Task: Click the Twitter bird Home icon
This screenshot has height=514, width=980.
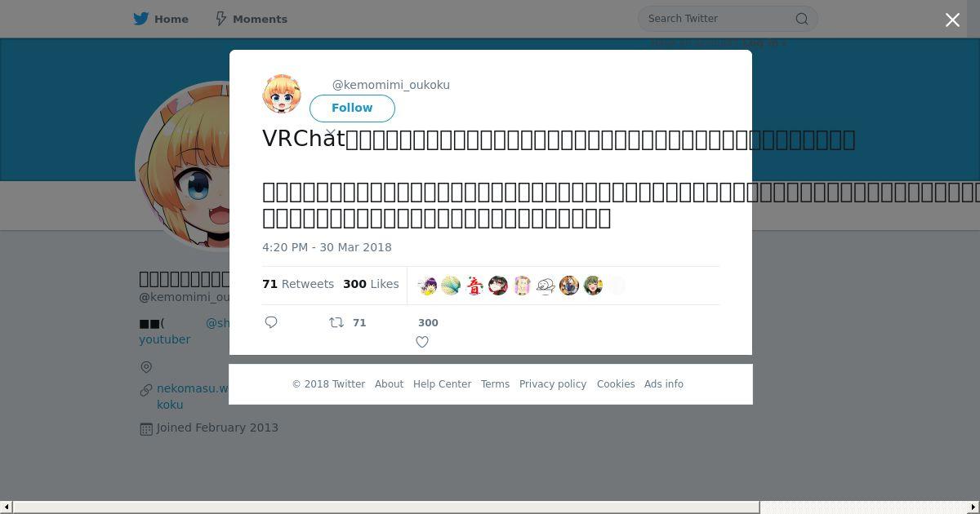Action: point(141,19)
